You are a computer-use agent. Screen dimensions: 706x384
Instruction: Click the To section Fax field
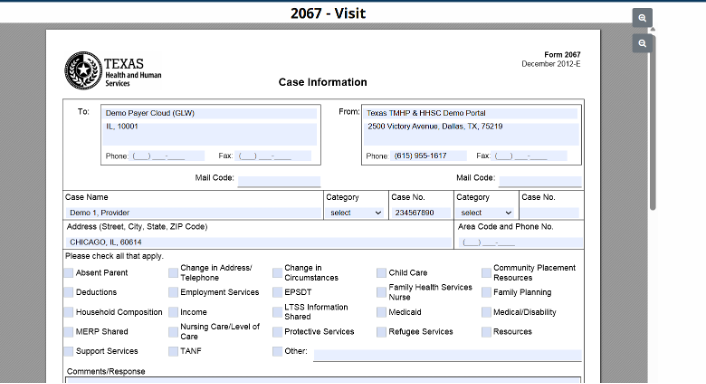coord(273,156)
